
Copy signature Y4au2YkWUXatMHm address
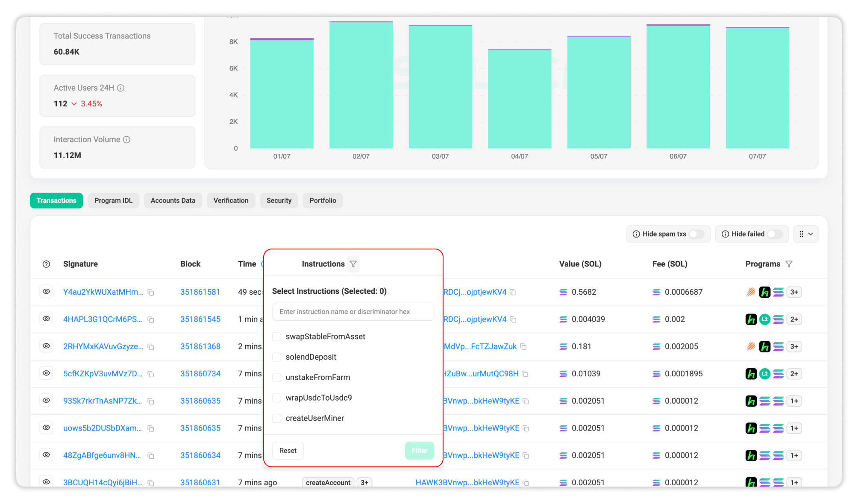coord(151,293)
